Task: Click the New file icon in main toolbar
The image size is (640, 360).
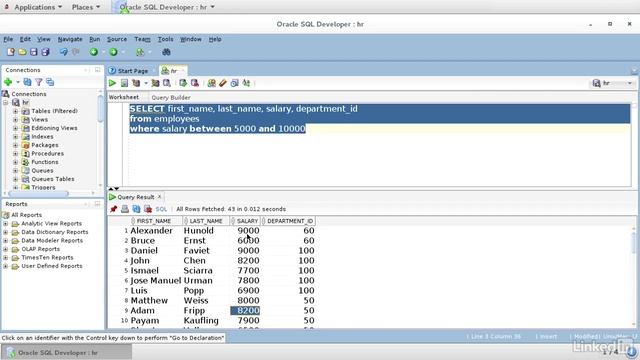Action: (11, 52)
